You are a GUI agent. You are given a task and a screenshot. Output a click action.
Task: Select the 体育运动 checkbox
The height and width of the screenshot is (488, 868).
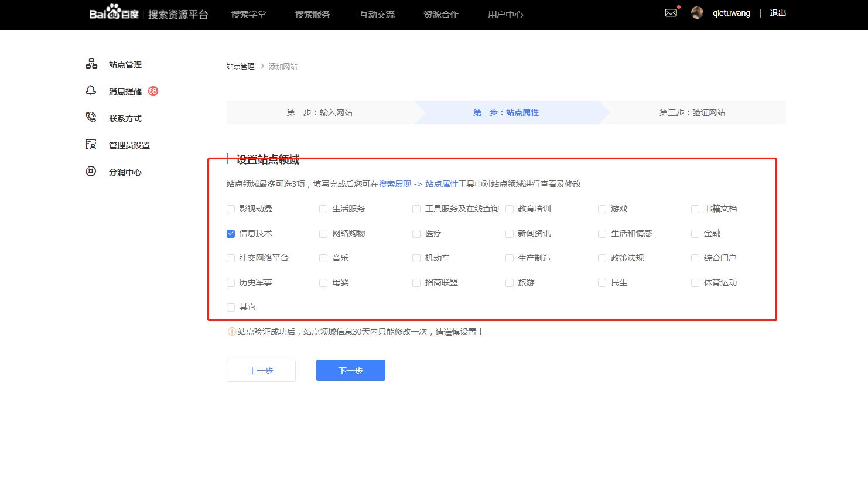695,282
